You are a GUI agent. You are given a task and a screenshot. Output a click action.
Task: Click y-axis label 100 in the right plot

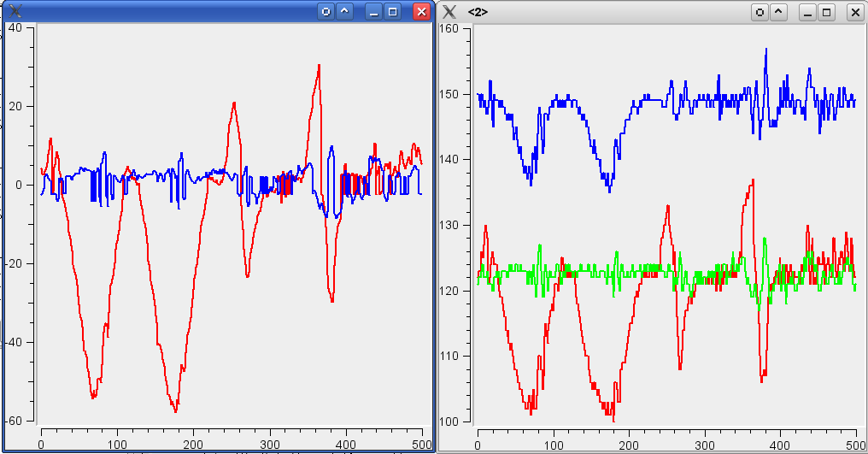pos(449,422)
